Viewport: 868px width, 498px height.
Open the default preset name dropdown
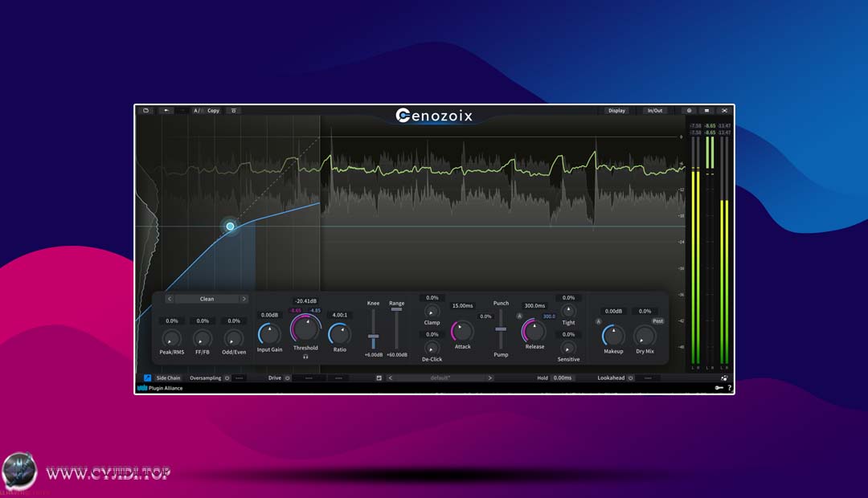440,378
